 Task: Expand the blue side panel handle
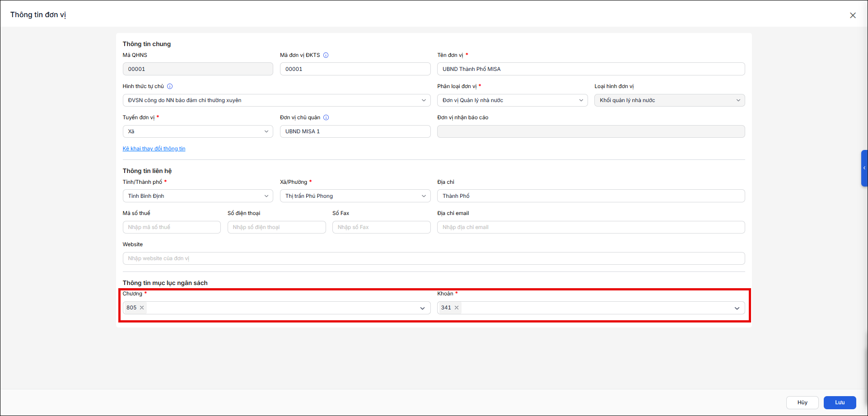[864, 168]
